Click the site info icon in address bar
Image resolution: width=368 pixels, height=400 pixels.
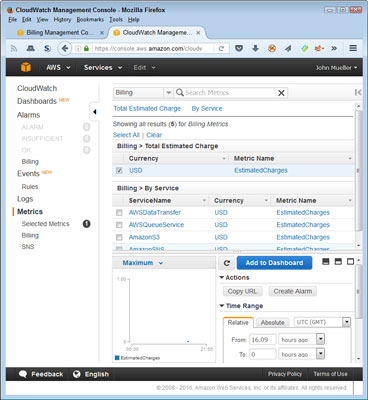(x=78, y=49)
